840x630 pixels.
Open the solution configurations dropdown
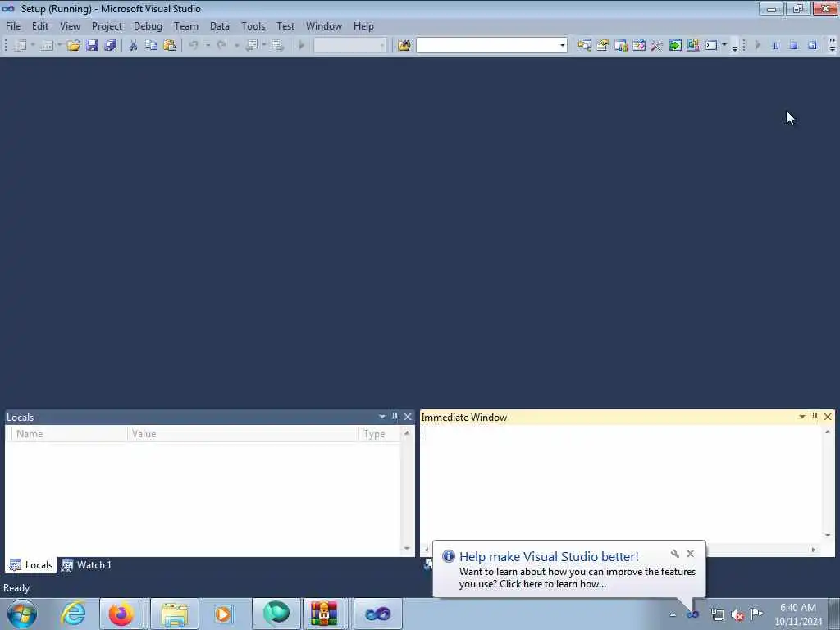coord(349,46)
